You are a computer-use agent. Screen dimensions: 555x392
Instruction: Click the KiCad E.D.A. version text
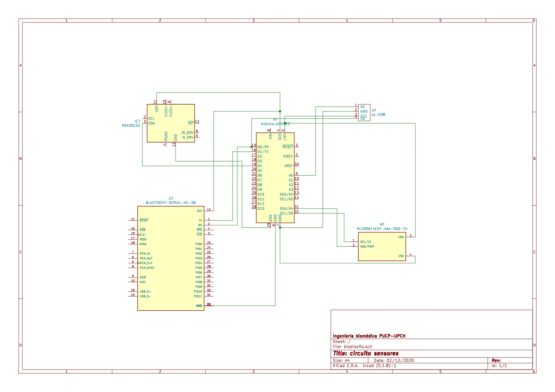coord(364,366)
